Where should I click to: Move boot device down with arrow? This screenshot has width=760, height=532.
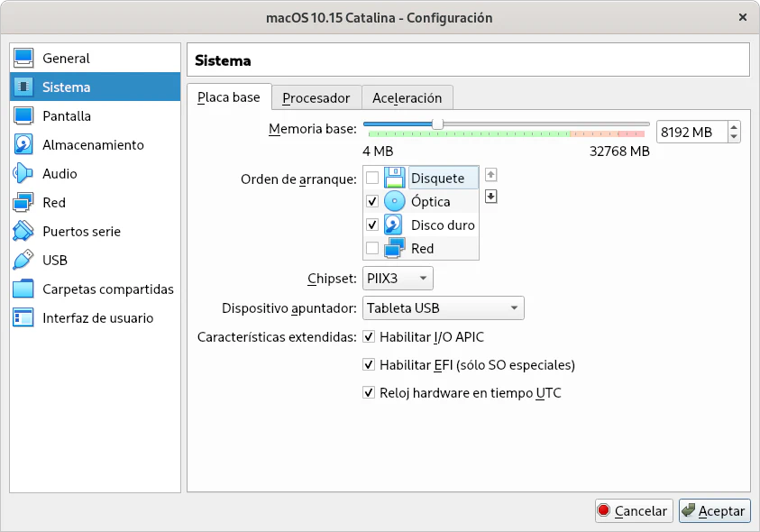click(x=491, y=197)
